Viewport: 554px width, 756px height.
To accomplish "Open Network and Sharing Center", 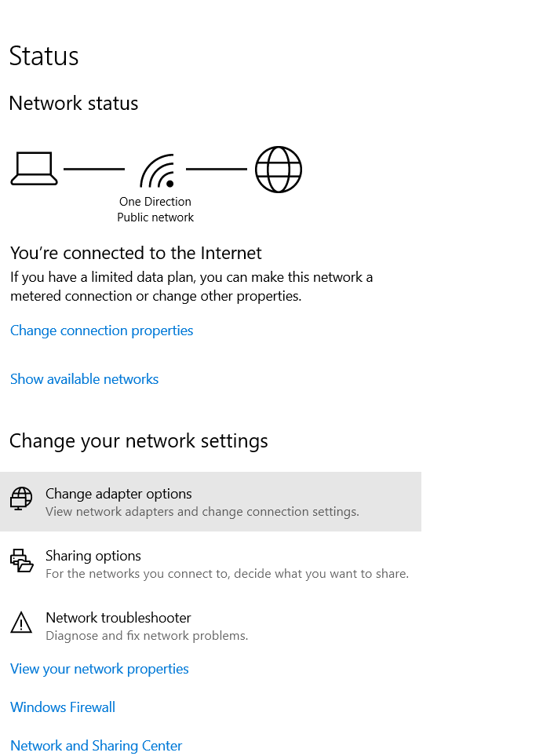I will click(96, 746).
